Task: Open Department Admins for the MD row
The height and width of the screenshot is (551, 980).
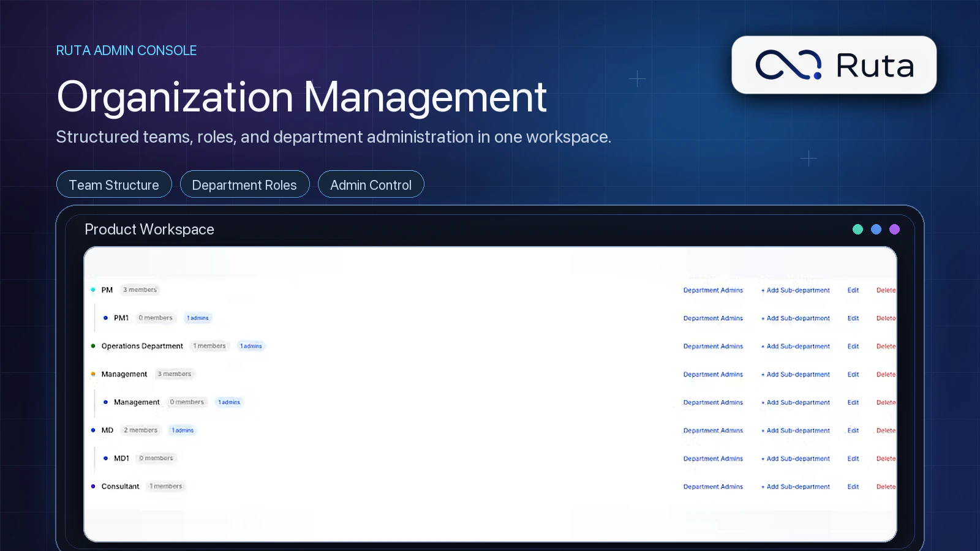Action: click(x=713, y=431)
